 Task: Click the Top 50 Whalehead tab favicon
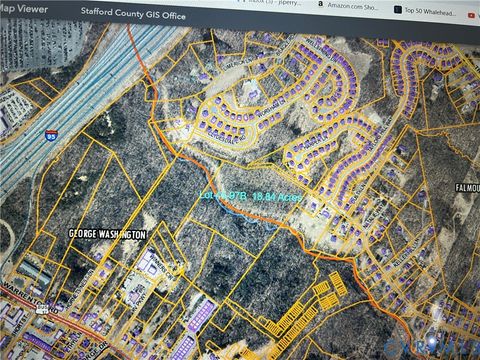398,9
